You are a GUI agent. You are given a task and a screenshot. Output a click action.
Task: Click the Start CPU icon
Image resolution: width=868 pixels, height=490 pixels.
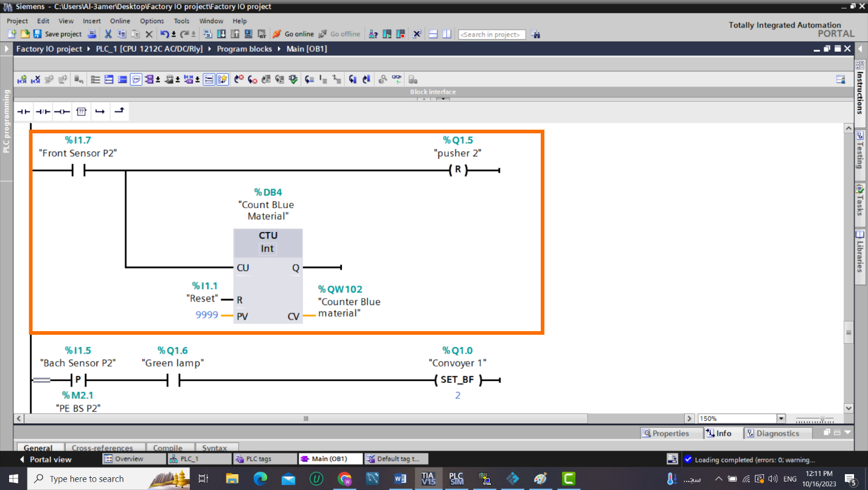coord(387,34)
